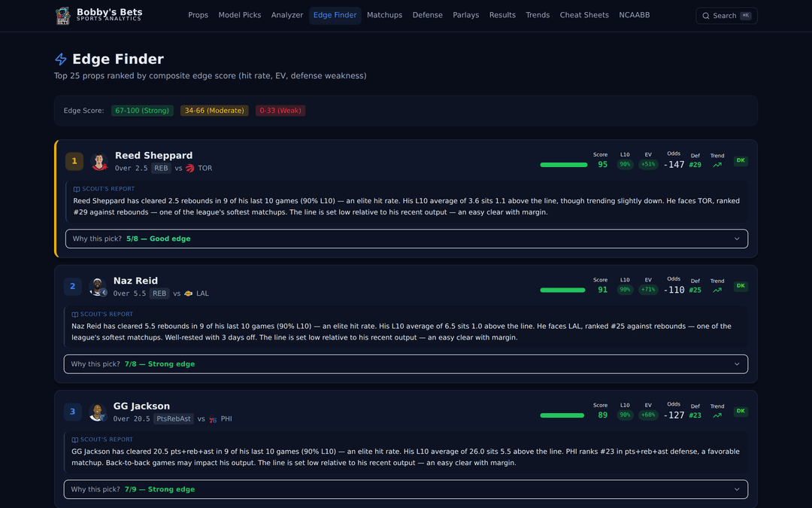Image resolution: width=812 pixels, height=508 pixels.
Task: Open the Cheat Sheets nav item
Action: pyautogui.click(x=584, y=16)
